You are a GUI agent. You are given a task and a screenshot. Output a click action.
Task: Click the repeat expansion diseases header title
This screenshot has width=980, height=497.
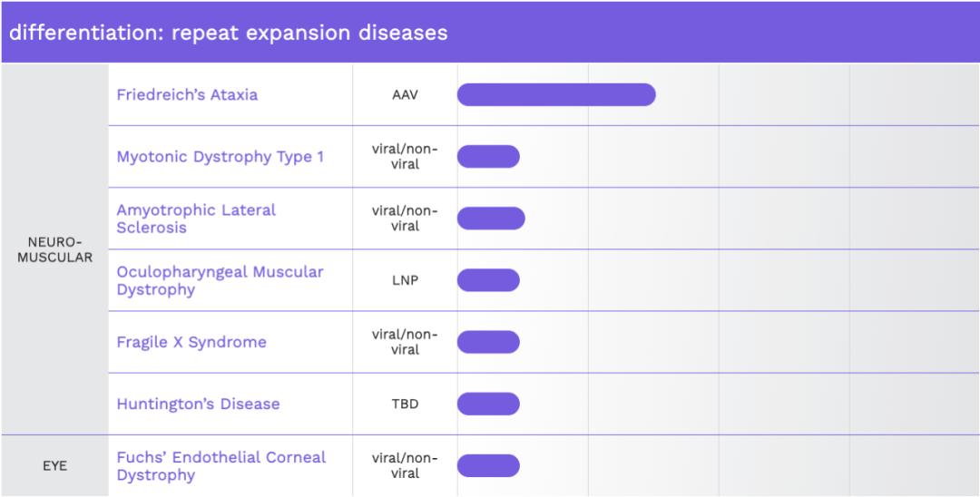pyautogui.click(x=229, y=33)
